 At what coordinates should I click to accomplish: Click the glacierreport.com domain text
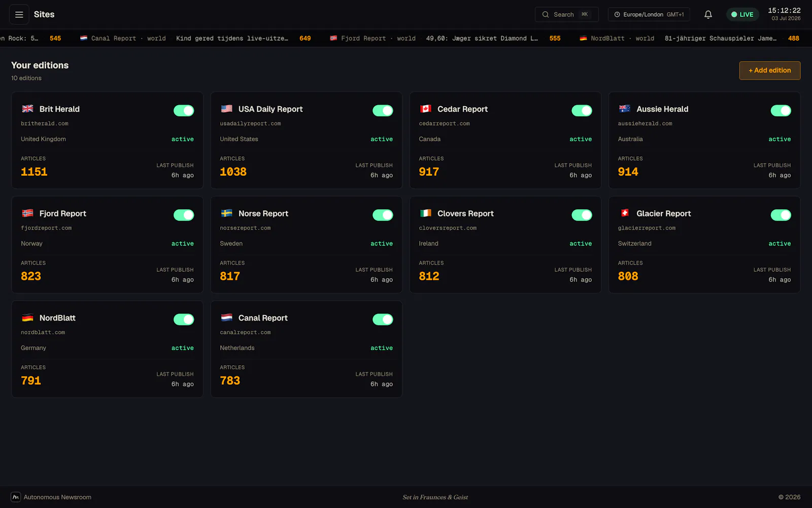click(x=647, y=228)
